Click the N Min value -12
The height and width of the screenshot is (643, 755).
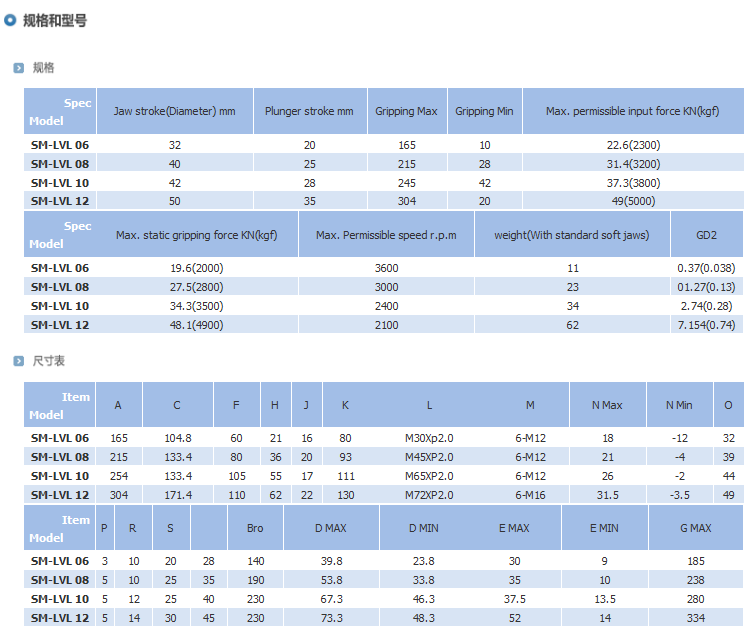pos(679,438)
